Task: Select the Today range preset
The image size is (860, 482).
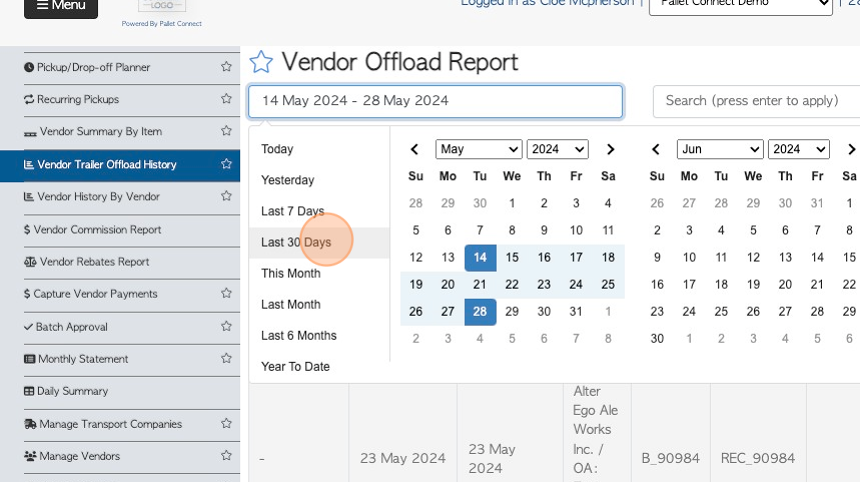Action: pyautogui.click(x=319, y=149)
